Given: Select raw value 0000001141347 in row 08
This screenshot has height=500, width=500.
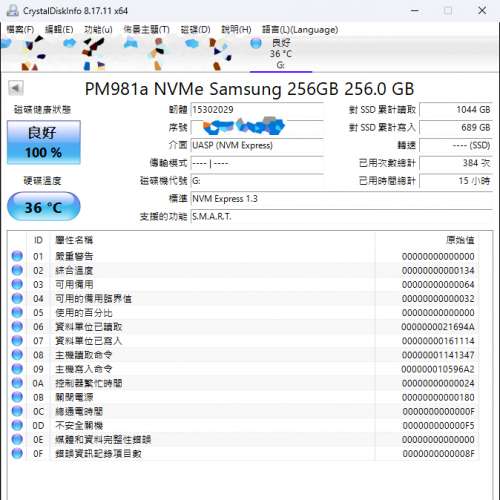Looking at the screenshot, I should tap(438, 355).
